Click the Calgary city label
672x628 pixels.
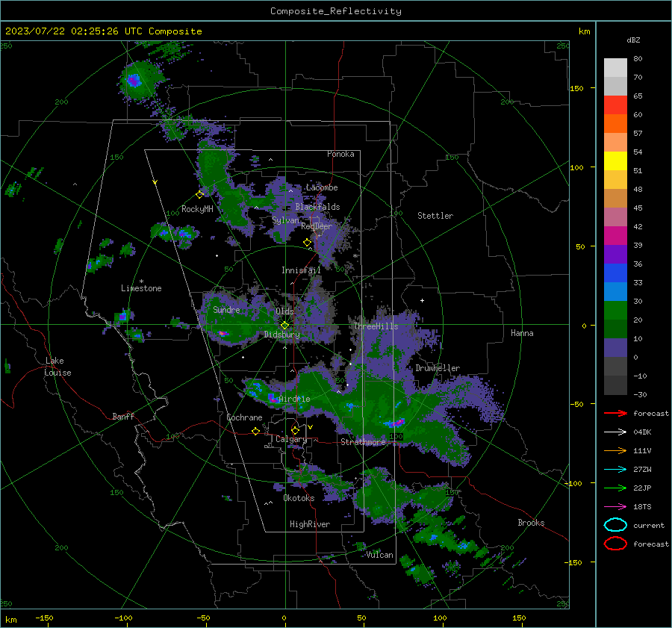coord(291,439)
